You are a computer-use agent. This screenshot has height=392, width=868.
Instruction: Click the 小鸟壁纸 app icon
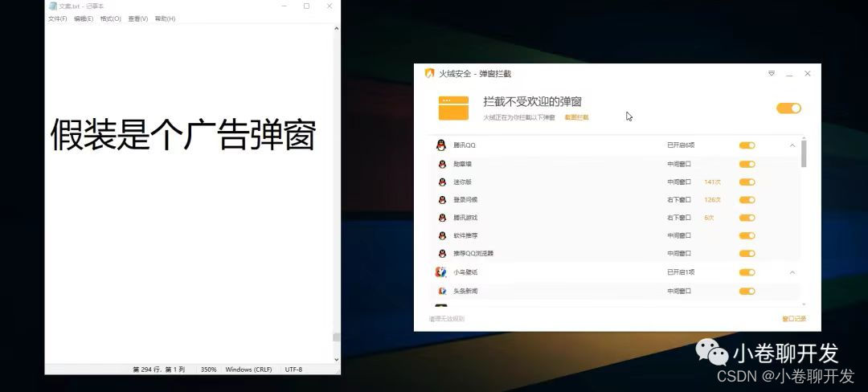click(x=440, y=272)
